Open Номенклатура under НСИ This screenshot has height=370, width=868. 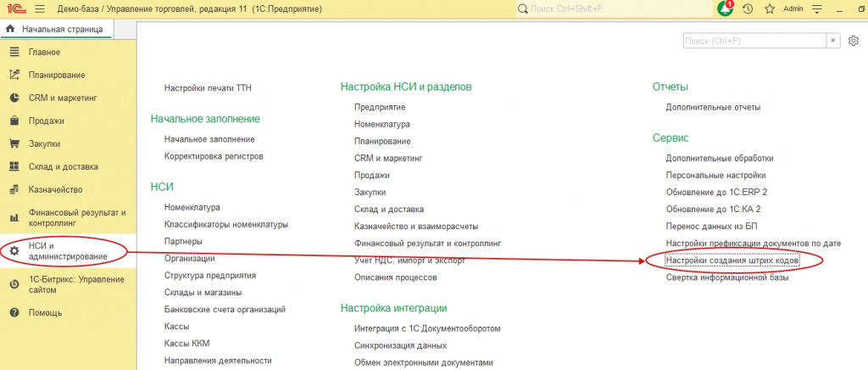click(192, 208)
